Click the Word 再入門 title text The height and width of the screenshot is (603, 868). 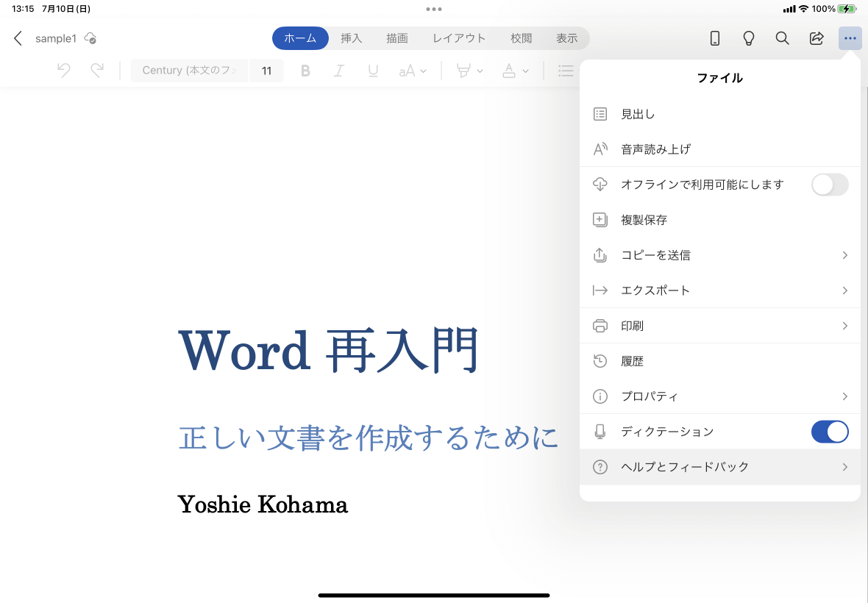[329, 352]
